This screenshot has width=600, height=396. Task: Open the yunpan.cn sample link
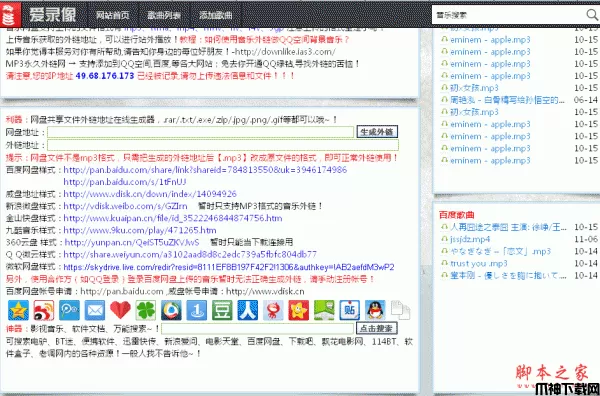coord(132,243)
